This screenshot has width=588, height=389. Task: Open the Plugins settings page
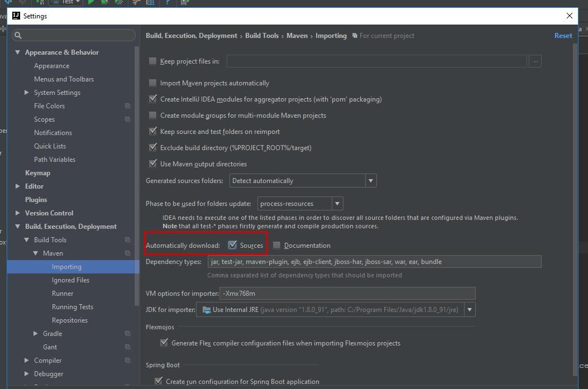click(x=36, y=200)
